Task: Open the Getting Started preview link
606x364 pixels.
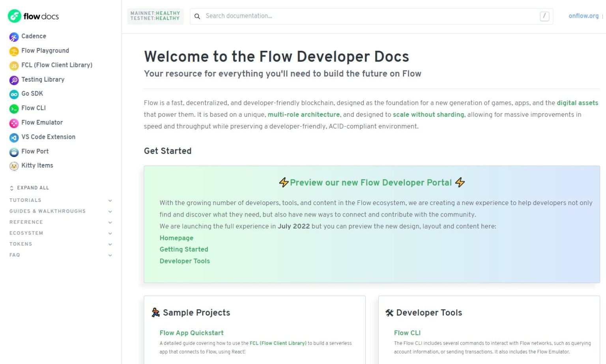Action: click(184, 250)
